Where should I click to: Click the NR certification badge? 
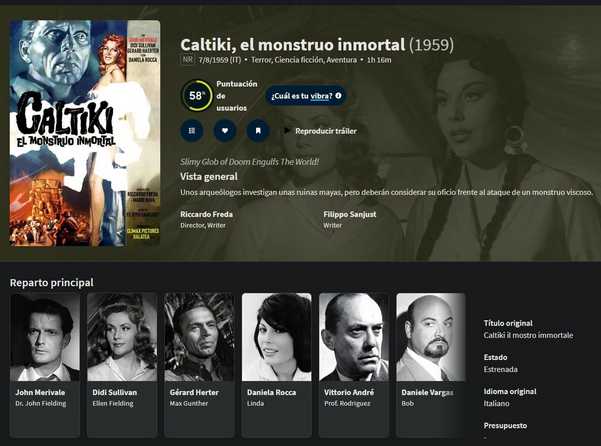pos(187,60)
